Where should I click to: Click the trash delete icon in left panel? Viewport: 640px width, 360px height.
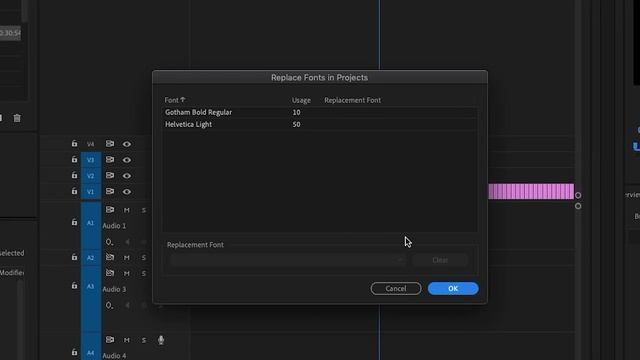point(17,118)
